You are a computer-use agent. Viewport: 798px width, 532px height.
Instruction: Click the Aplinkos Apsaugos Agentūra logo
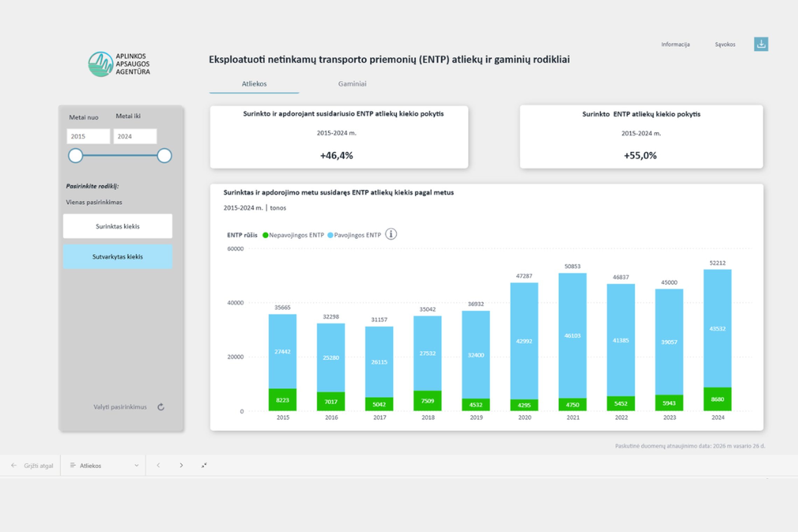[119, 64]
